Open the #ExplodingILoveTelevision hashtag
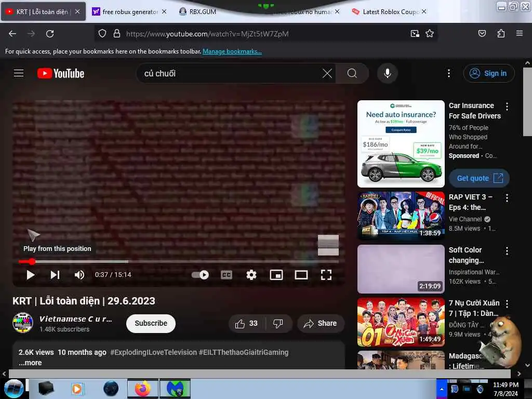 pyautogui.click(x=153, y=352)
